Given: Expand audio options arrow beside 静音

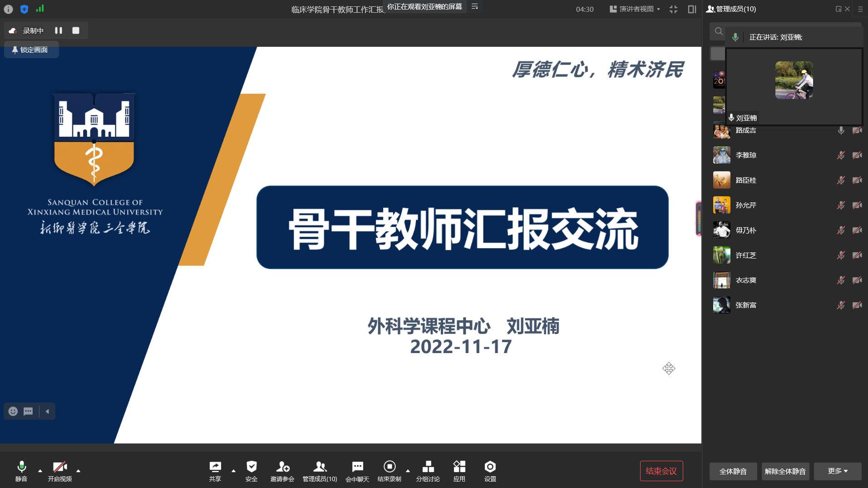Looking at the screenshot, I should [x=40, y=471].
